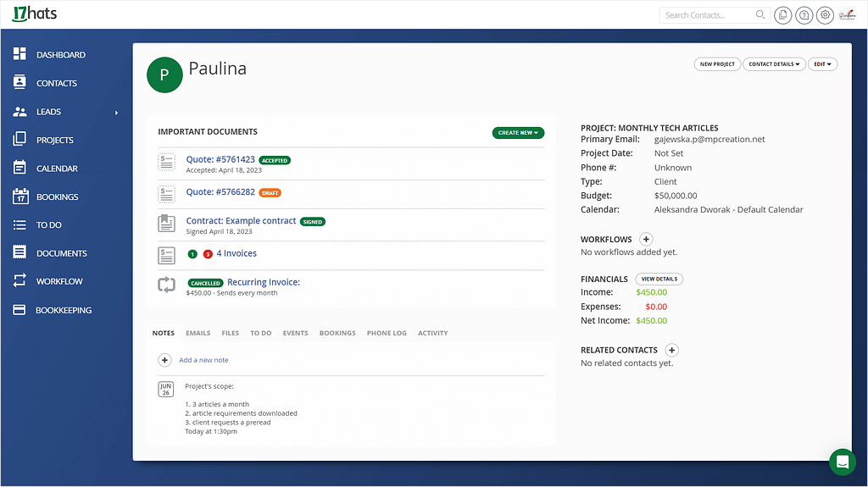Click the Signed status badge
This screenshot has height=487, width=868.
(313, 222)
